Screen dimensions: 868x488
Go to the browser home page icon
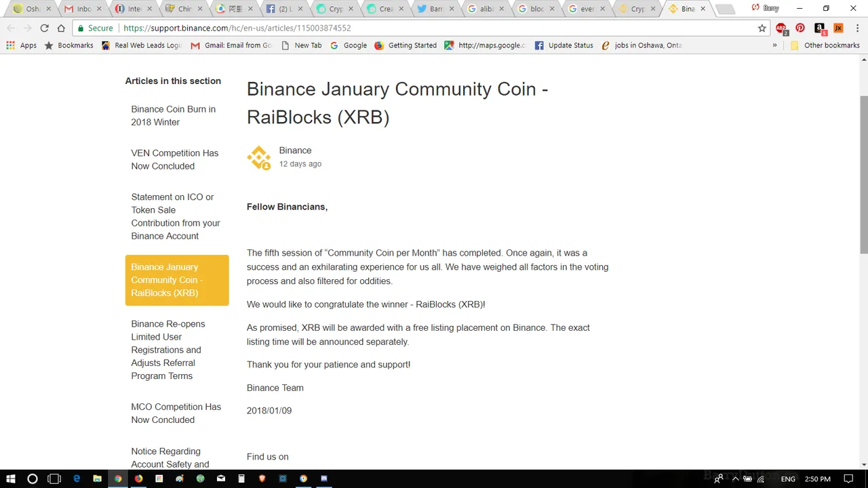(x=61, y=28)
